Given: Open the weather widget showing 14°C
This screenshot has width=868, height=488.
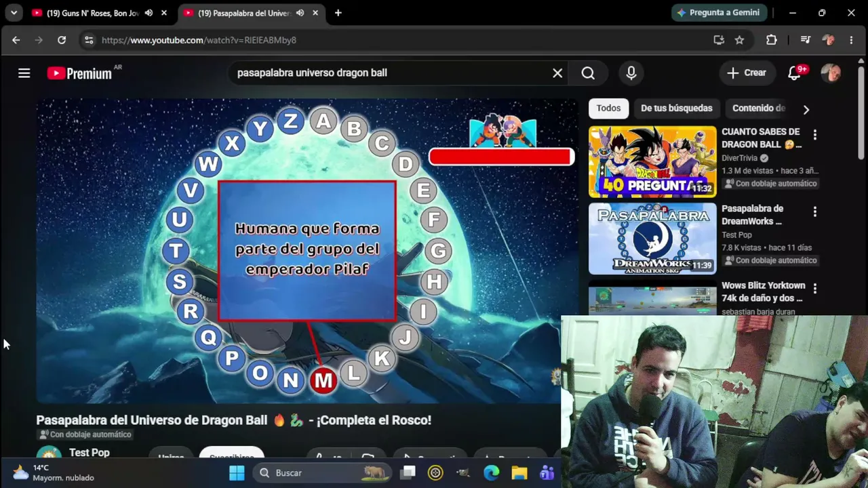Looking at the screenshot, I should (x=53, y=472).
